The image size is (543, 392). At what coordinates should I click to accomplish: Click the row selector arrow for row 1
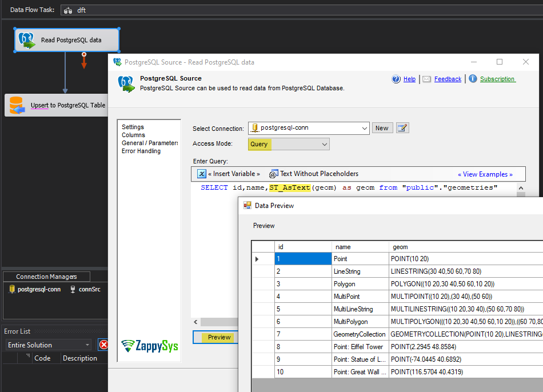tap(257, 259)
